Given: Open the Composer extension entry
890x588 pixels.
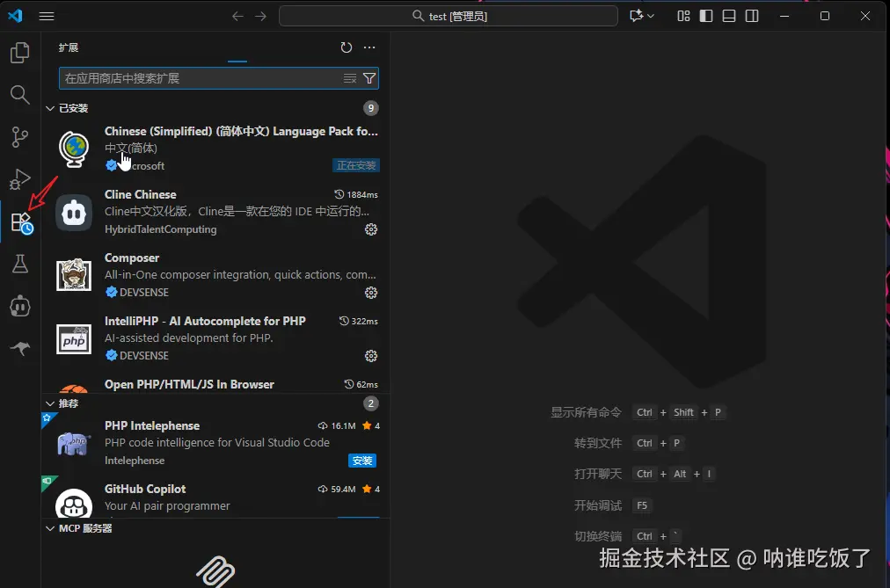Looking at the screenshot, I should point(215,275).
